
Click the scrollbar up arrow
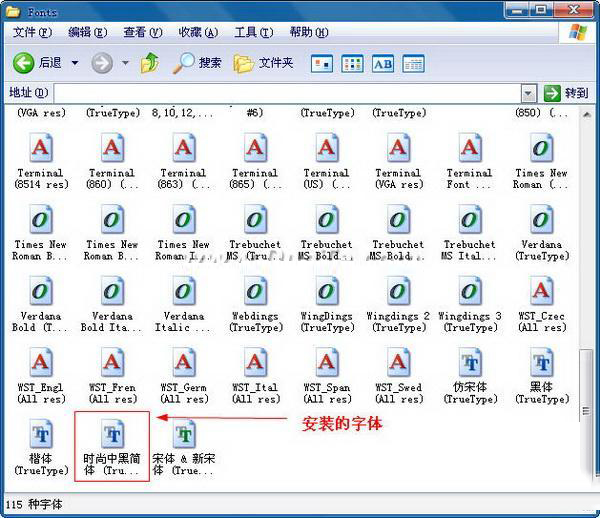click(x=586, y=114)
